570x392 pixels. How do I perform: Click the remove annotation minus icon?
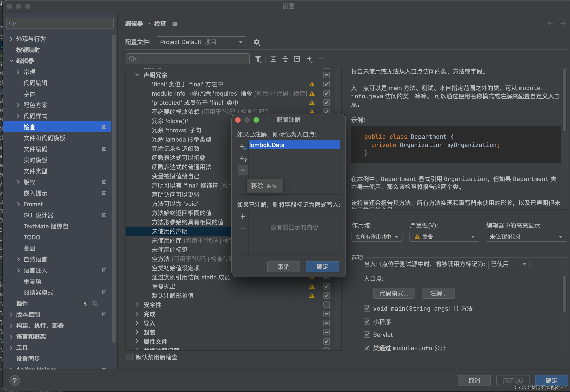(x=243, y=170)
